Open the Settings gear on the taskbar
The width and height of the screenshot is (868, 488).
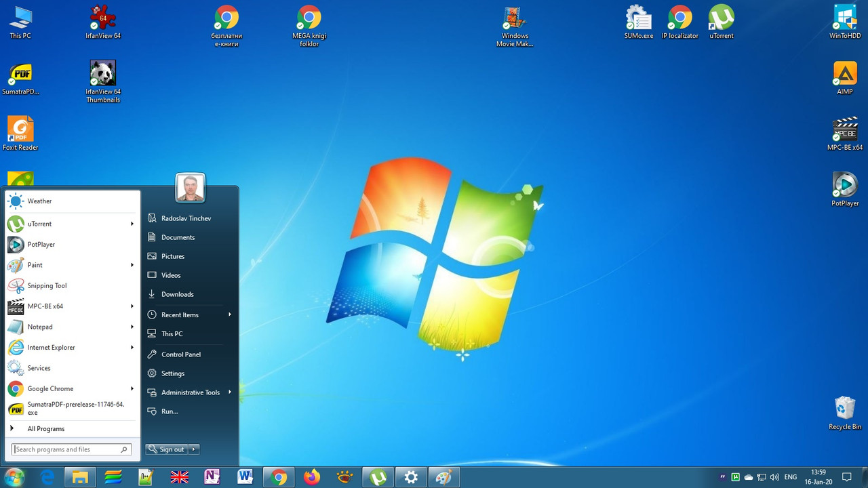[411, 477]
